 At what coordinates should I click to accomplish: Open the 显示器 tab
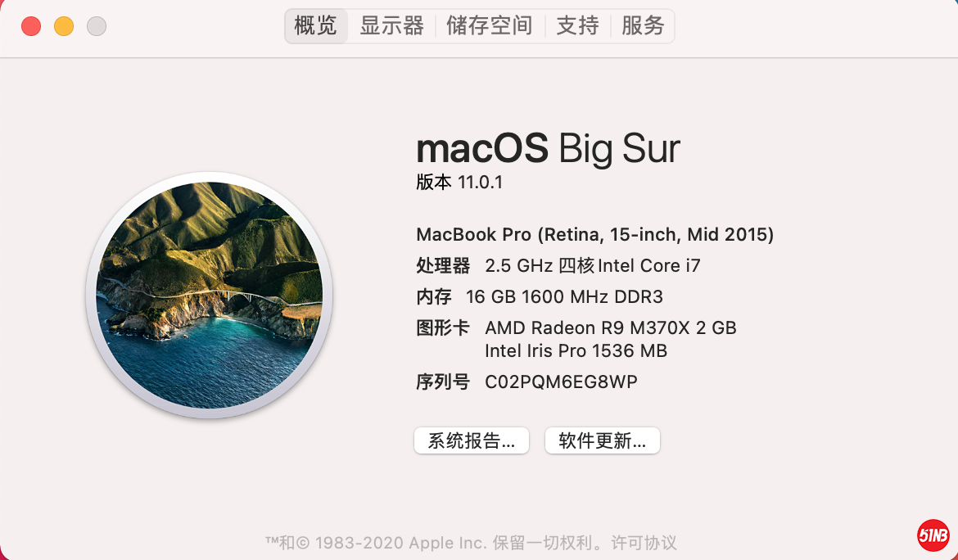[x=392, y=26]
